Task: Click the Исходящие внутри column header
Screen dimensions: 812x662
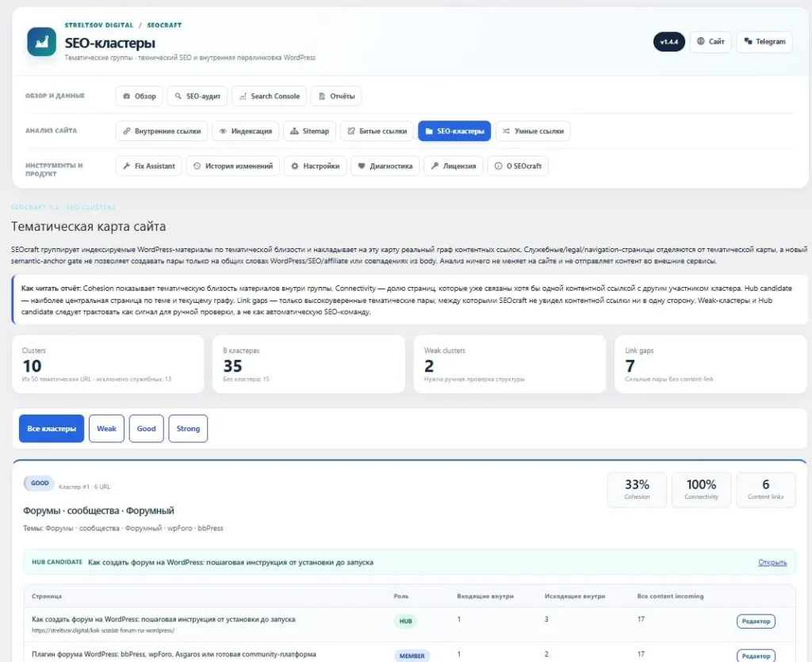Action: click(575, 596)
